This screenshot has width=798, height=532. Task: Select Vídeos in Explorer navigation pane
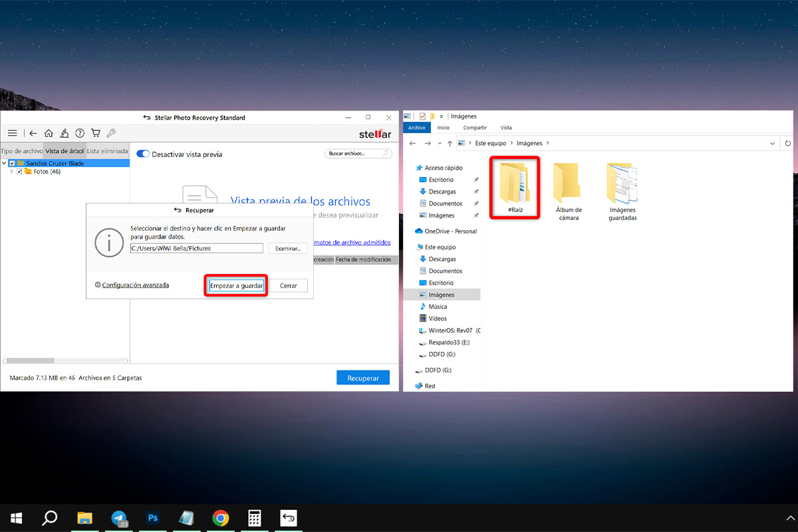[x=438, y=319]
